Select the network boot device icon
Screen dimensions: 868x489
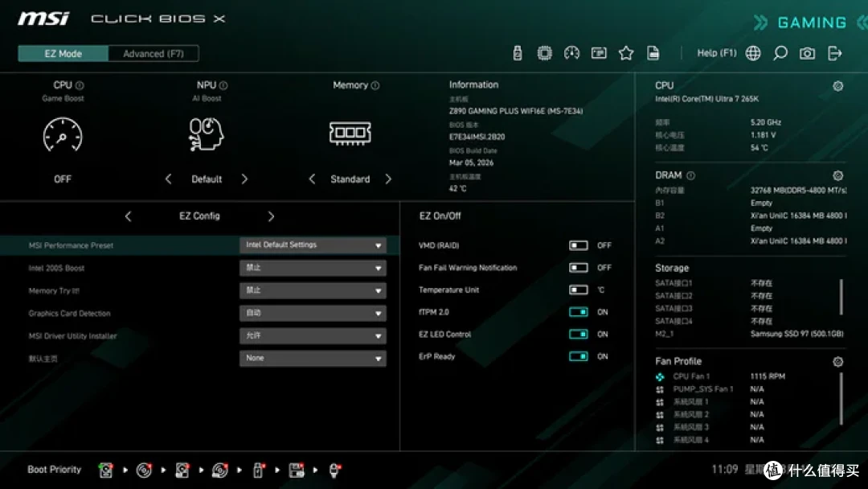pos(334,471)
